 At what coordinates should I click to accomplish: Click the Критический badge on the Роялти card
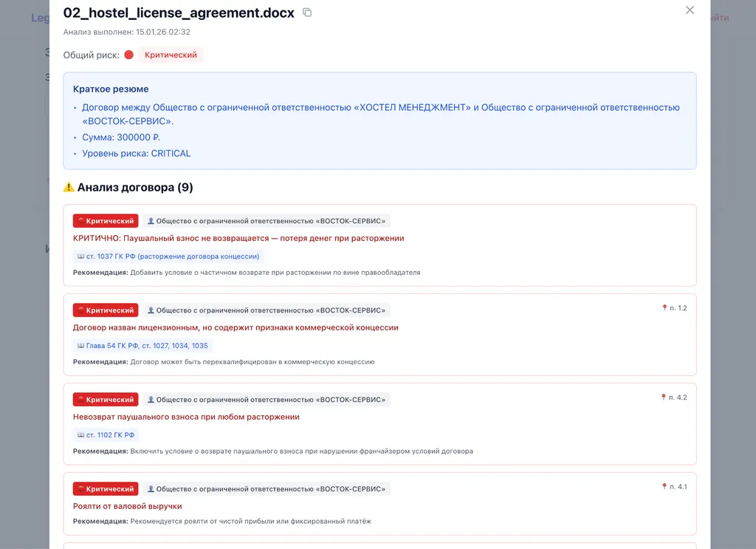click(105, 488)
